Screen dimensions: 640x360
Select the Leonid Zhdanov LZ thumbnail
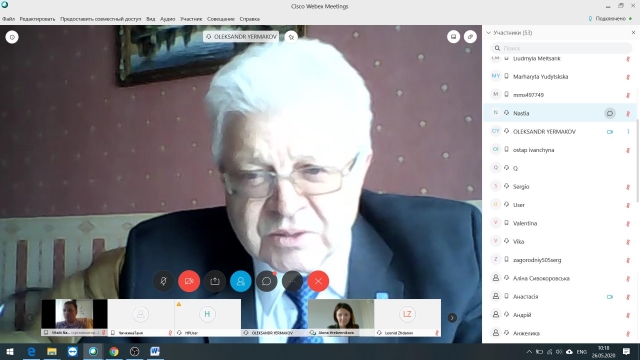pos(407,318)
